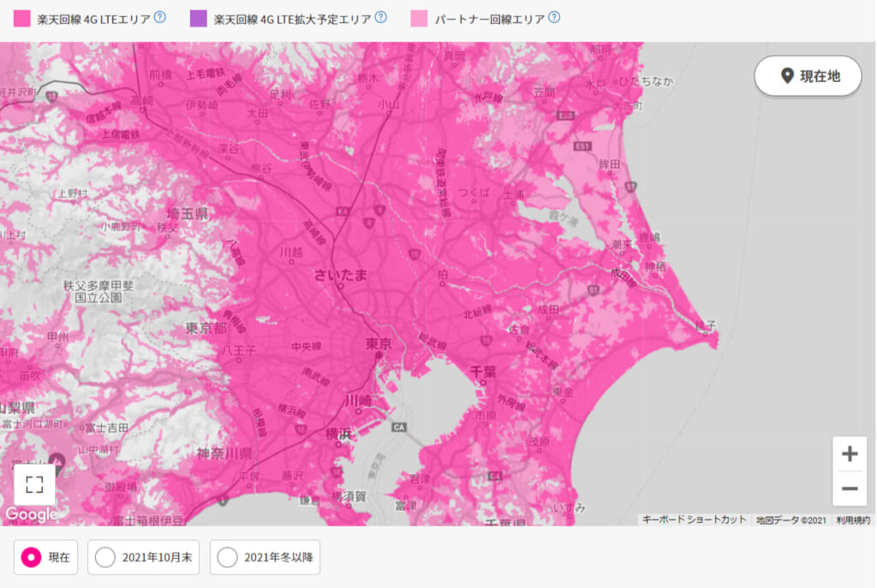Screen dimensions: 877x588
Task: Zoom out the map with minus button
Action: [x=850, y=489]
